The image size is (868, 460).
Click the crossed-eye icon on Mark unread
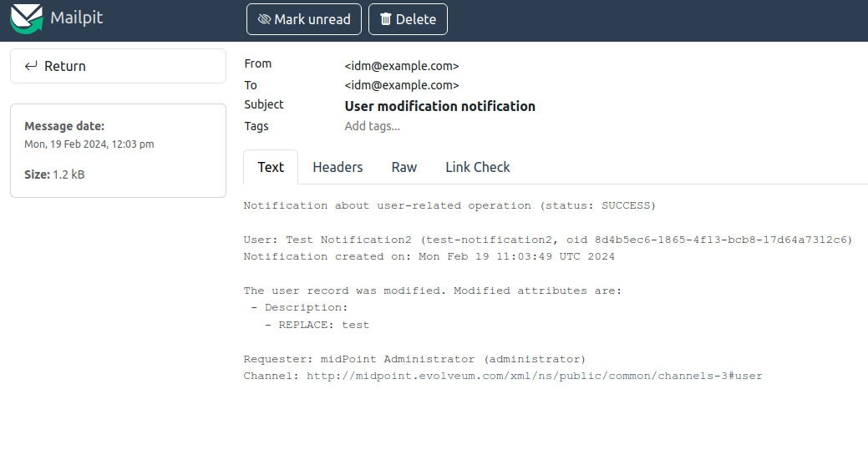coord(264,19)
